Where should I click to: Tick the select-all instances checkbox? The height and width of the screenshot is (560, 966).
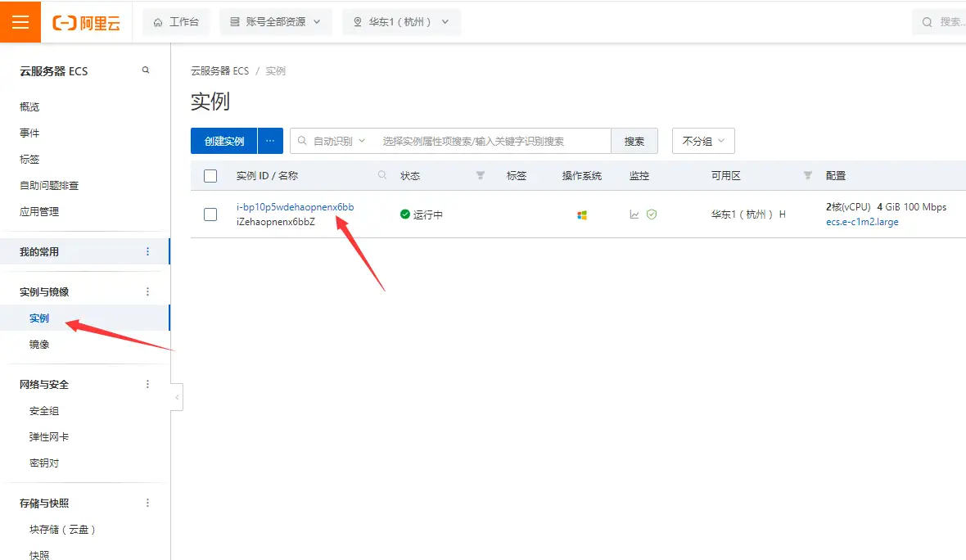click(x=210, y=175)
